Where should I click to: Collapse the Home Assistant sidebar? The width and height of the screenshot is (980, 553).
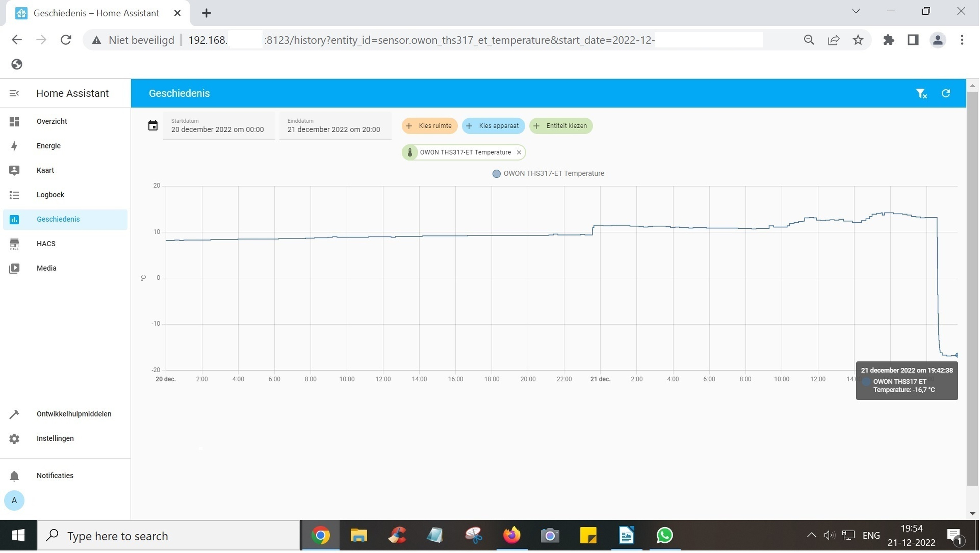[x=14, y=93]
